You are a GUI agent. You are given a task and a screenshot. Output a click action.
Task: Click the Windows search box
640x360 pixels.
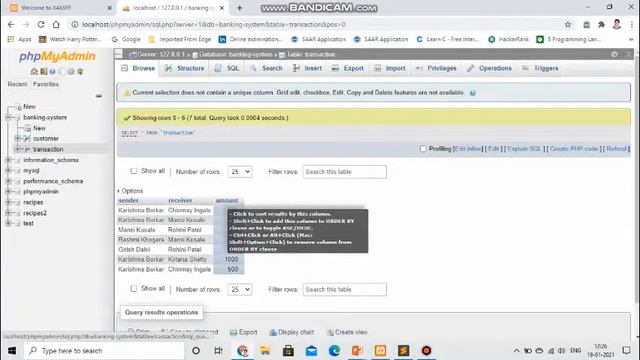(104, 351)
